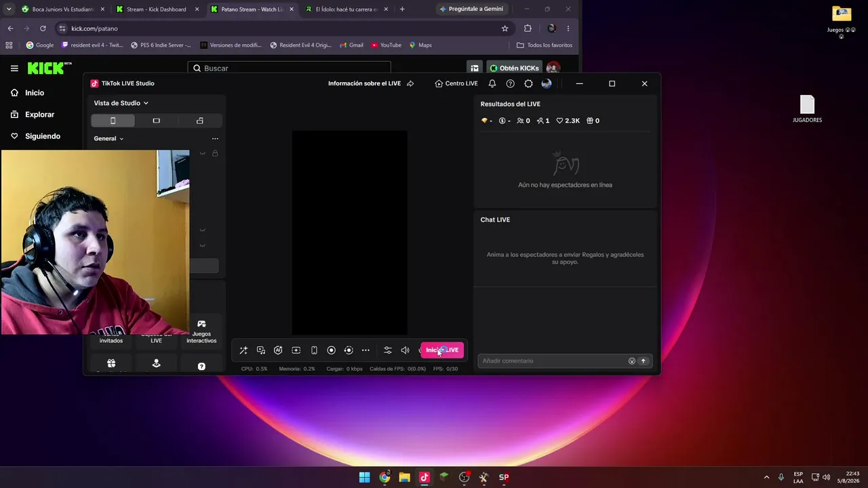Open the media and music icon
868x488 pixels.
coord(261,350)
